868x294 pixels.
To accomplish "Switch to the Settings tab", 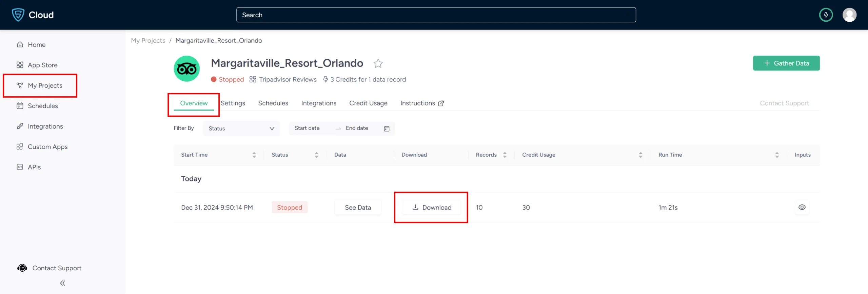I will tap(233, 103).
